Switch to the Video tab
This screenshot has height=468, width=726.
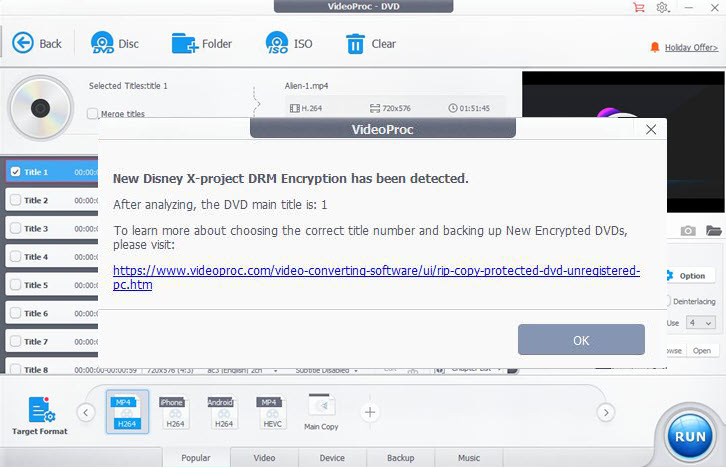(264, 457)
